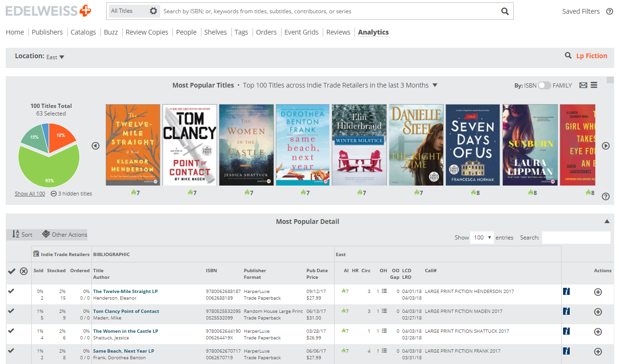Select Tom Clancy Point of Contact cover
The width and height of the screenshot is (619, 364).
pyautogui.click(x=190, y=145)
